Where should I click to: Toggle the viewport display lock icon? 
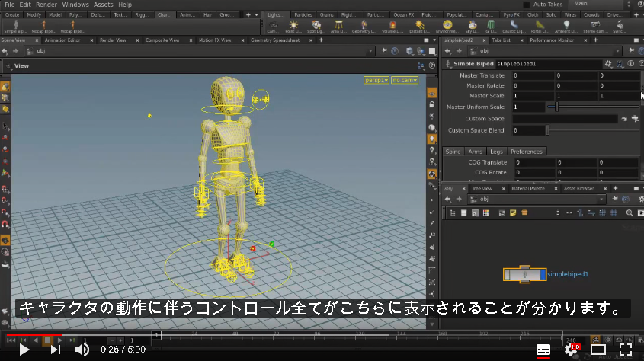point(432,105)
